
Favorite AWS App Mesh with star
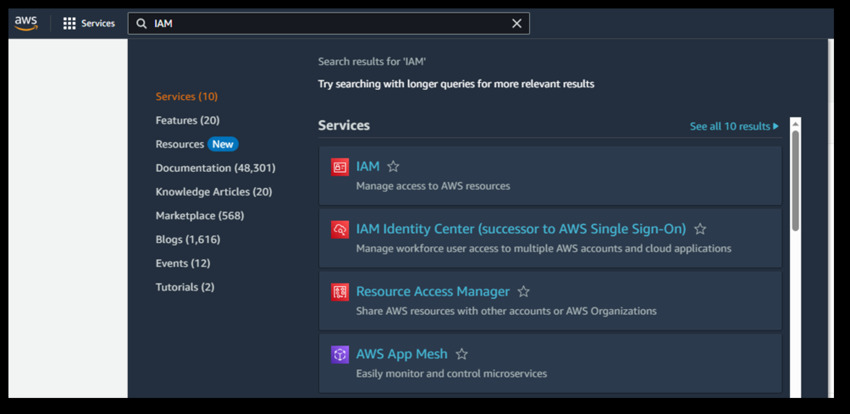point(461,354)
